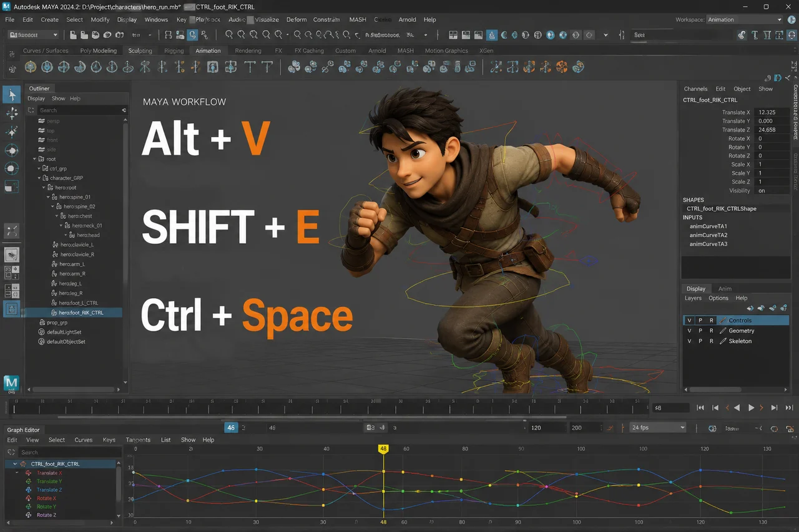Click the yellow frame 48 marker in Graph Editor
Screen dimensions: 799x532
383,448
